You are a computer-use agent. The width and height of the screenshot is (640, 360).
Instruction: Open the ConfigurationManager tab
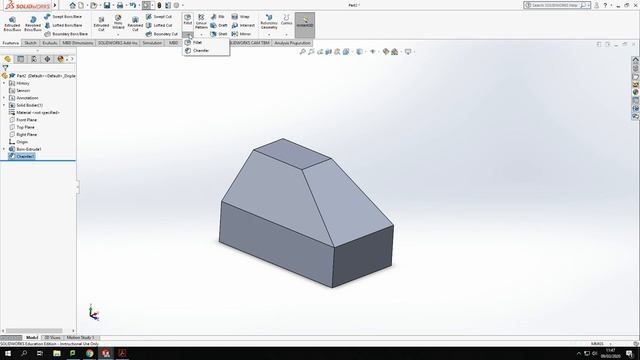tap(34, 59)
